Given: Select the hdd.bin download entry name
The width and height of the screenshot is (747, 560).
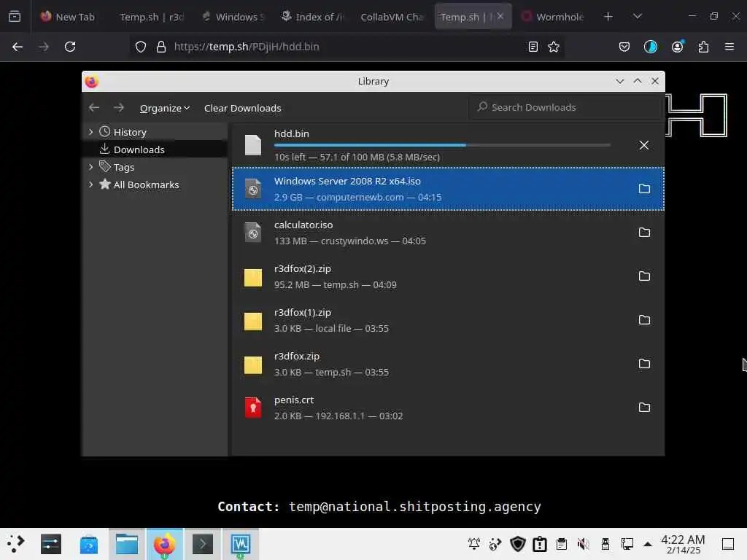Looking at the screenshot, I should click(292, 134).
